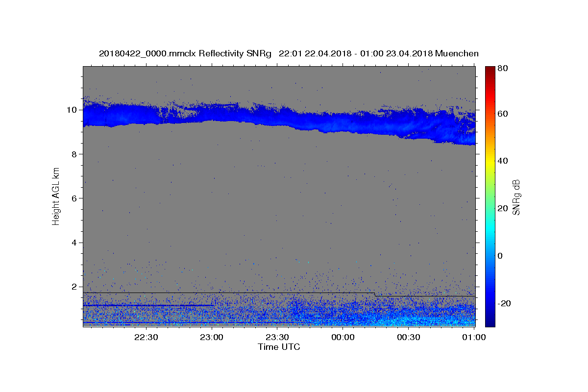Click the 23:30 time tick label

(x=277, y=338)
